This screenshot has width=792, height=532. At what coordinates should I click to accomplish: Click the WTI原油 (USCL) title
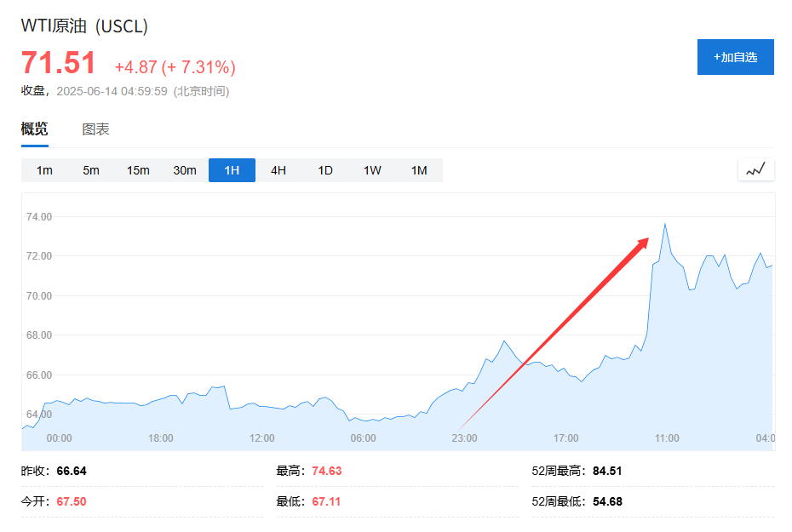click(x=84, y=26)
